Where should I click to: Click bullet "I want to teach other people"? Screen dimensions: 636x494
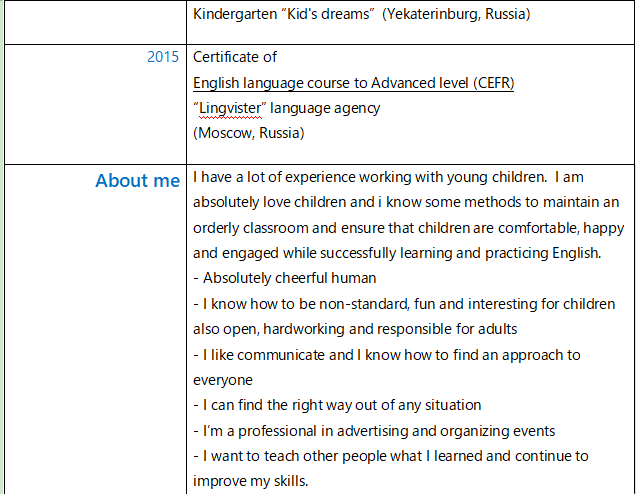coord(391,456)
